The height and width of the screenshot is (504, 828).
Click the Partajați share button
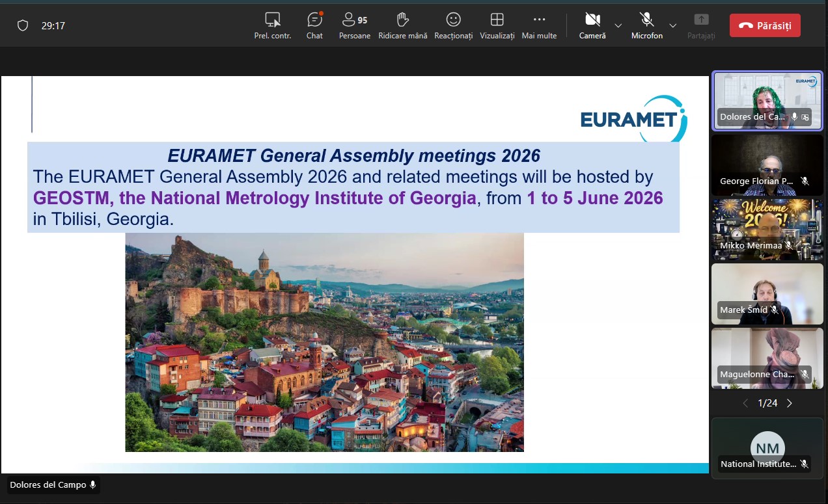pyautogui.click(x=701, y=25)
